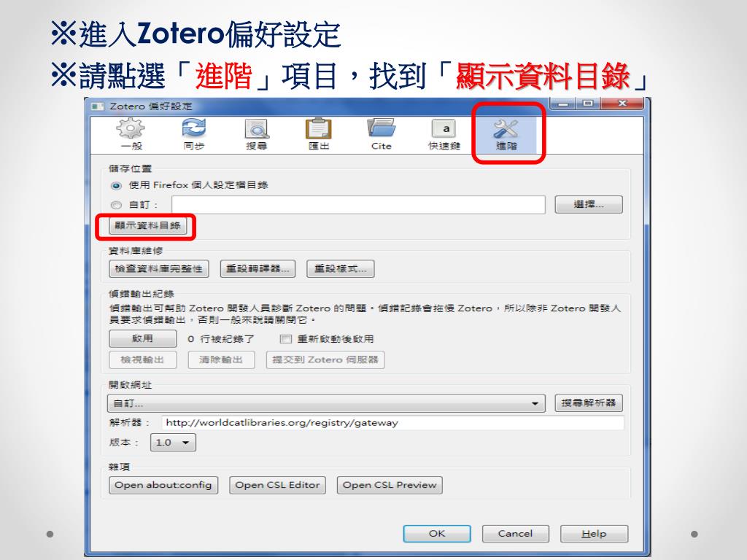Select the 進階 (Advanced) tools pane
Image resolution: width=747 pixels, height=560 pixels.
click(506, 134)
